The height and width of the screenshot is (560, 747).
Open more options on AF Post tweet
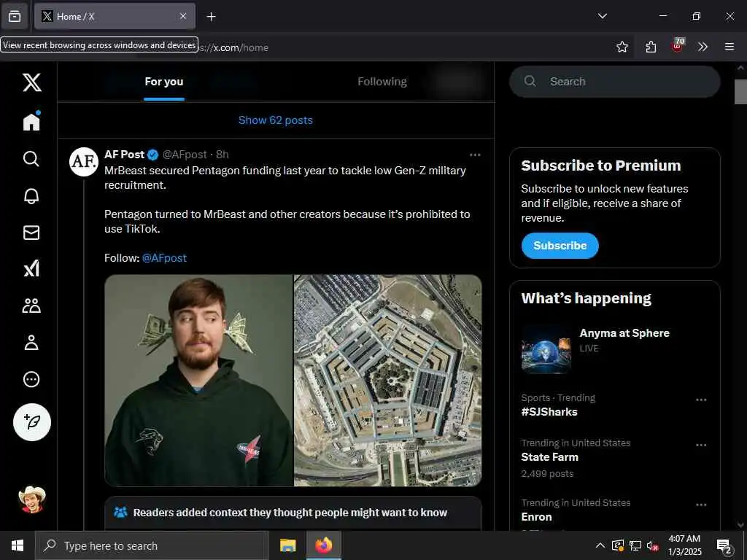click(475, 155)
